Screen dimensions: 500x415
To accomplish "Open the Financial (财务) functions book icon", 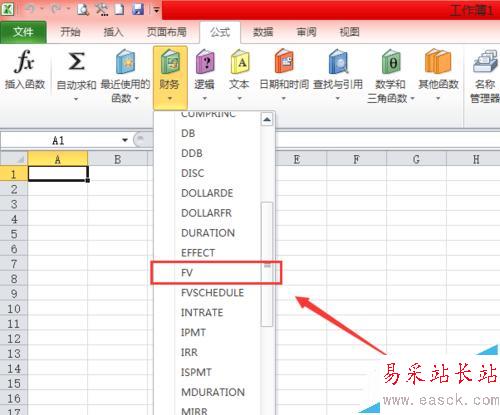I will pyautogui.click(x=170, y=61).
